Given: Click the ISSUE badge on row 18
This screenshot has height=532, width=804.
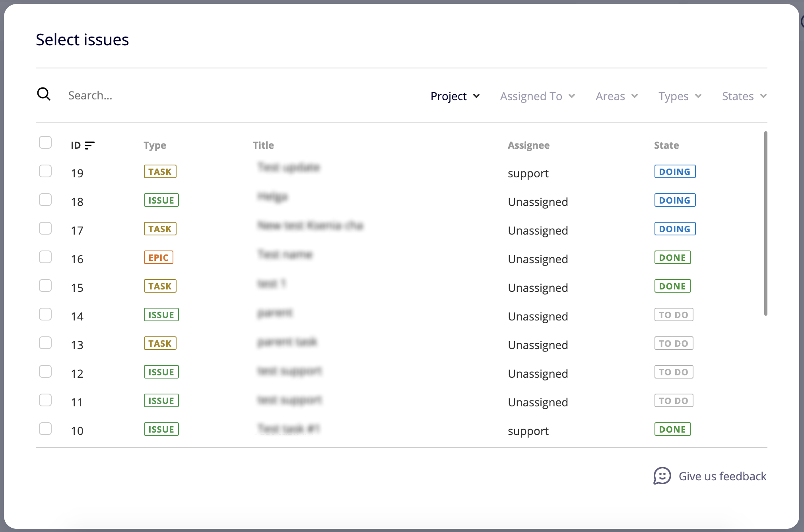Looking at the screenshot, I should (161, 200).
